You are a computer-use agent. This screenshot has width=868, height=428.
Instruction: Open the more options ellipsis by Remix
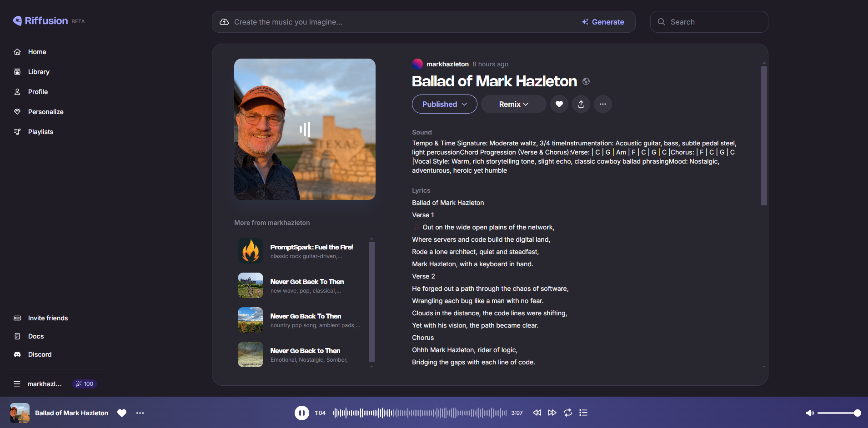point(603,104)
